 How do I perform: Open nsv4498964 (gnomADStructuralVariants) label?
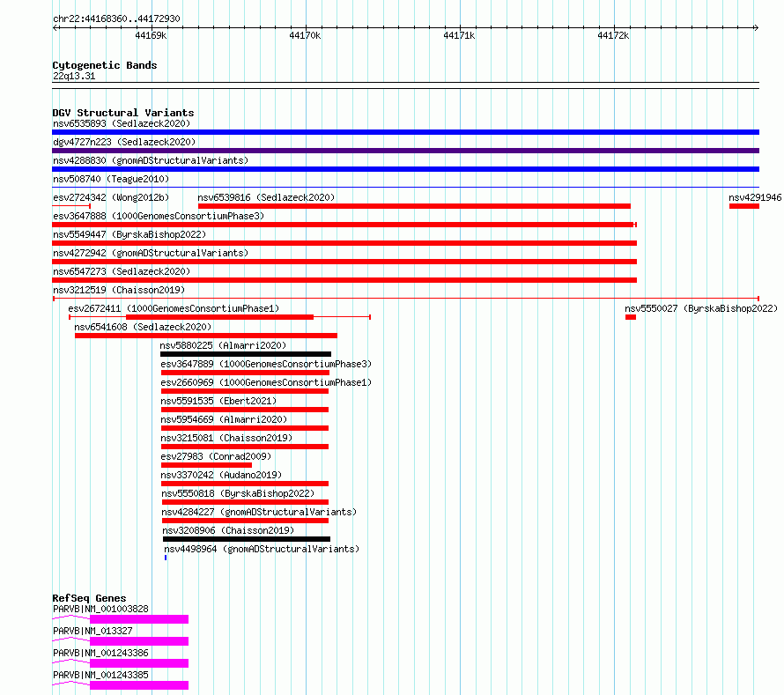tap(262, 549)
